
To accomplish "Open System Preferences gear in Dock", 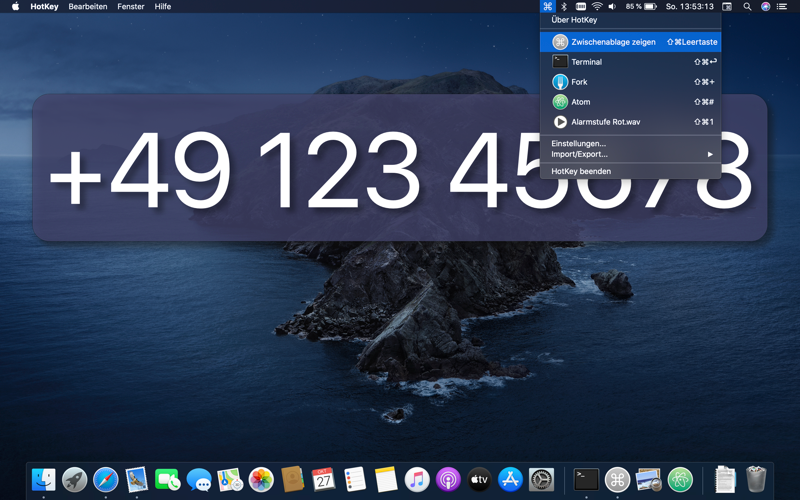I will click(x=541, y=480).
